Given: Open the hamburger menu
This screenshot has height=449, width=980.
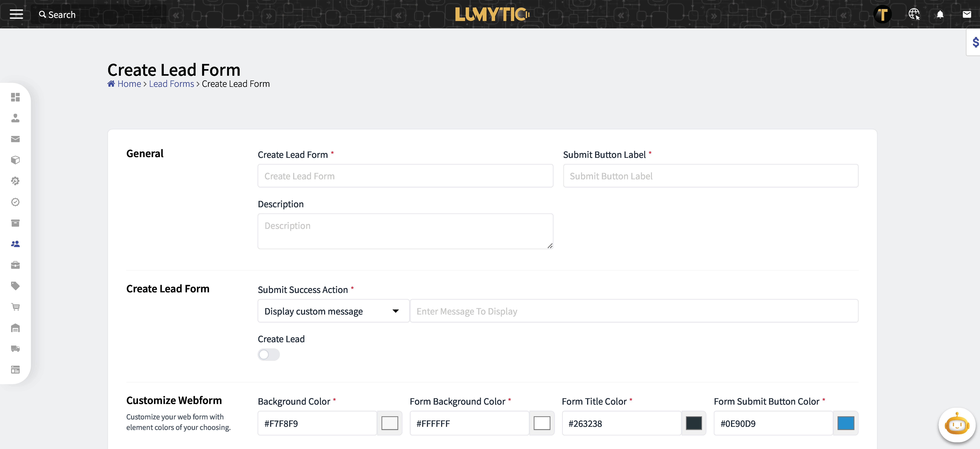Looking at the screenshot, I should click(x=16, y=14).
